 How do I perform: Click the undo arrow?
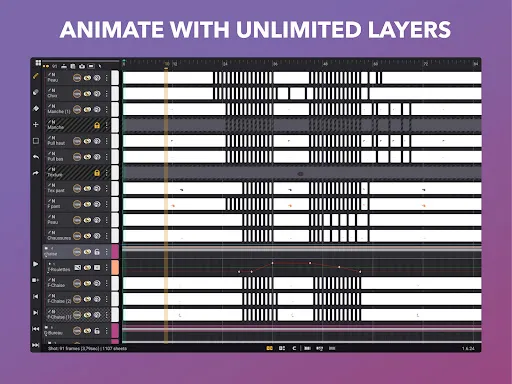tap(36, 157)
